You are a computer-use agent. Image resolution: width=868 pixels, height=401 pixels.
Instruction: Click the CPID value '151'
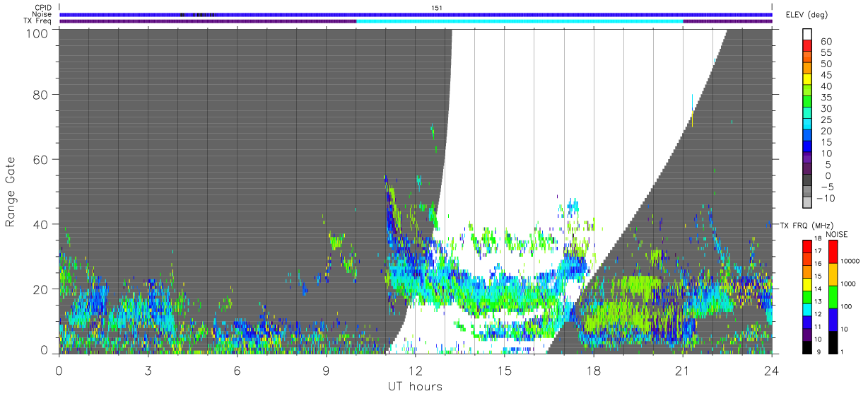[x=437, y=8]
